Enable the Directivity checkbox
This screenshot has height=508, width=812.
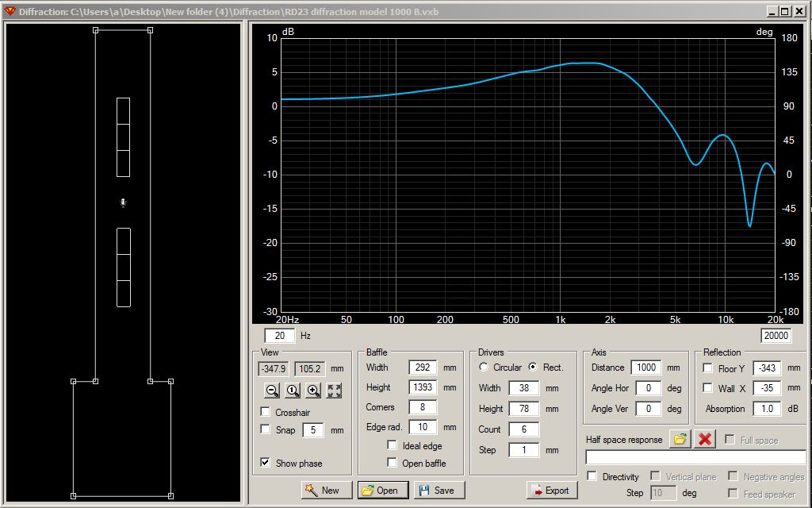click(x=592, y=476)
